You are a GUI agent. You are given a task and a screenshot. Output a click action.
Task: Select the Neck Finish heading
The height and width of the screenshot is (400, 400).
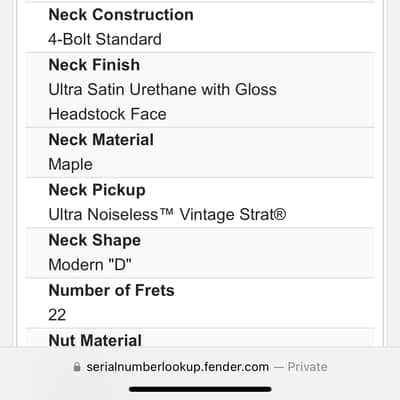(x=94, y=65)
